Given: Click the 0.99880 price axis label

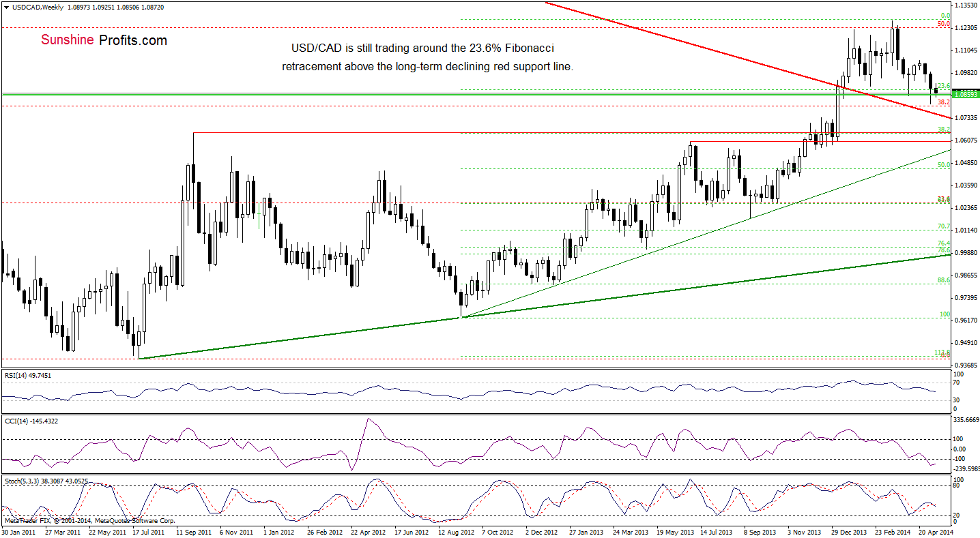Looking at the screenshot, I should [x=966, y=253].
